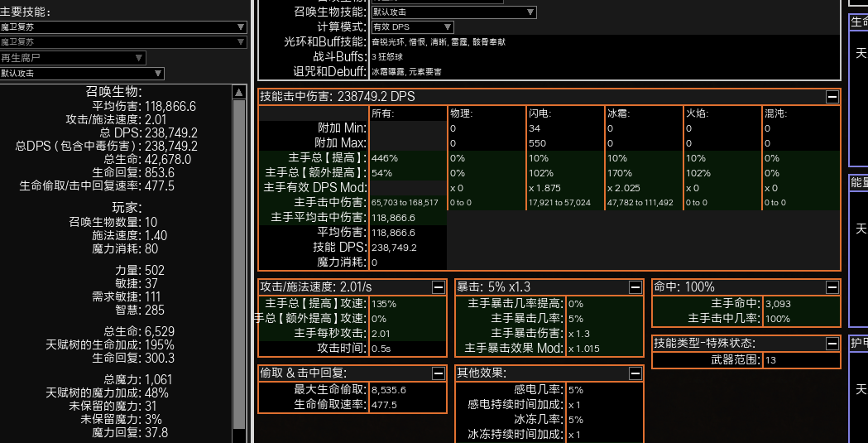Click the sidebar 未保留的魔力 31 stat

point(113,407)
